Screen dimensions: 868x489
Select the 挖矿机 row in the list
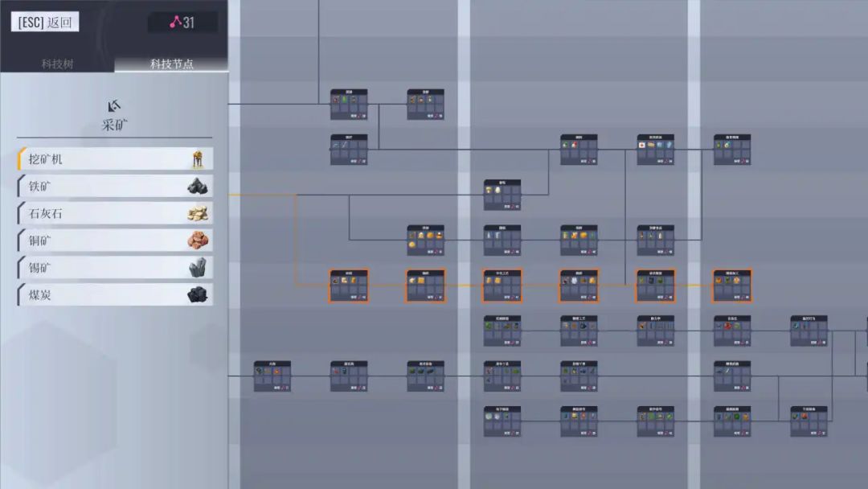pos(115,159)
